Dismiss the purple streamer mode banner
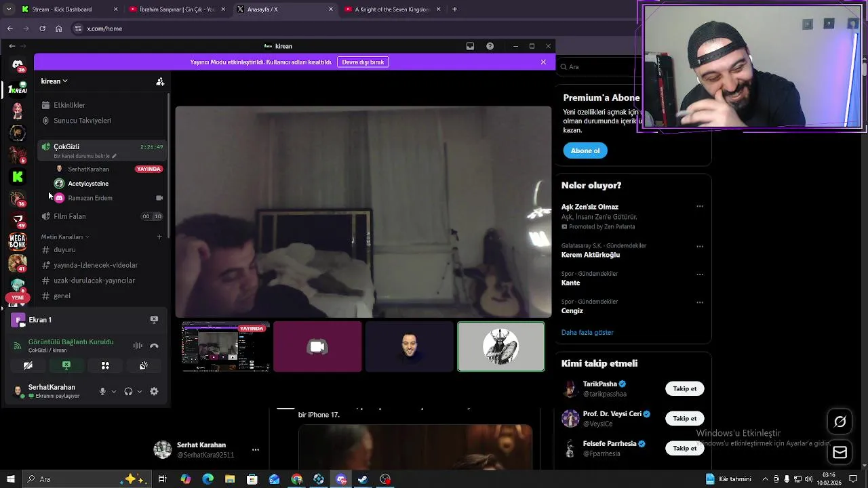 tap(543, 62)
